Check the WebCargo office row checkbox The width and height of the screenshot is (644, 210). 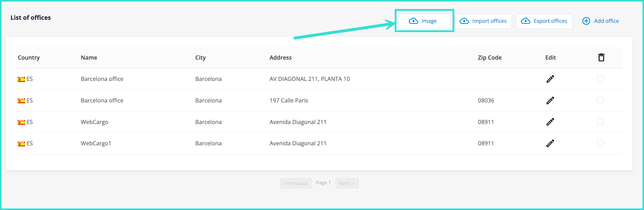click(600, 122)
